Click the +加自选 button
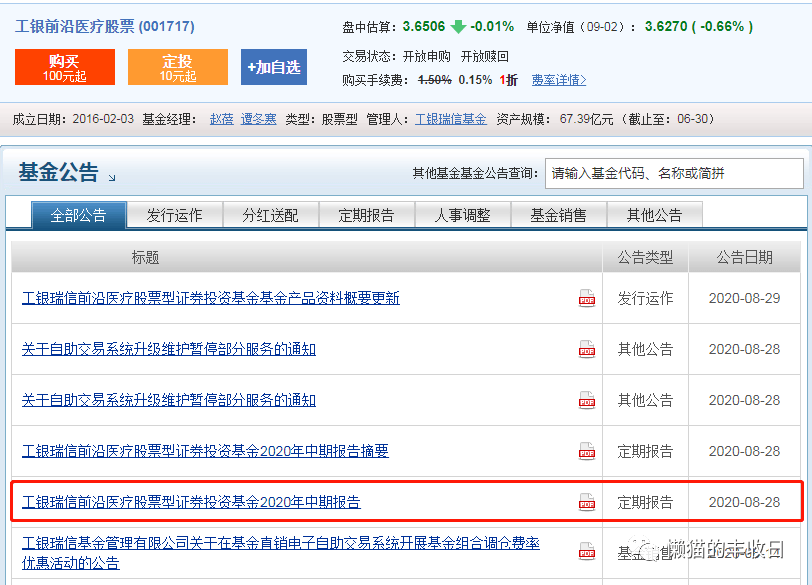 coord(274,67)
